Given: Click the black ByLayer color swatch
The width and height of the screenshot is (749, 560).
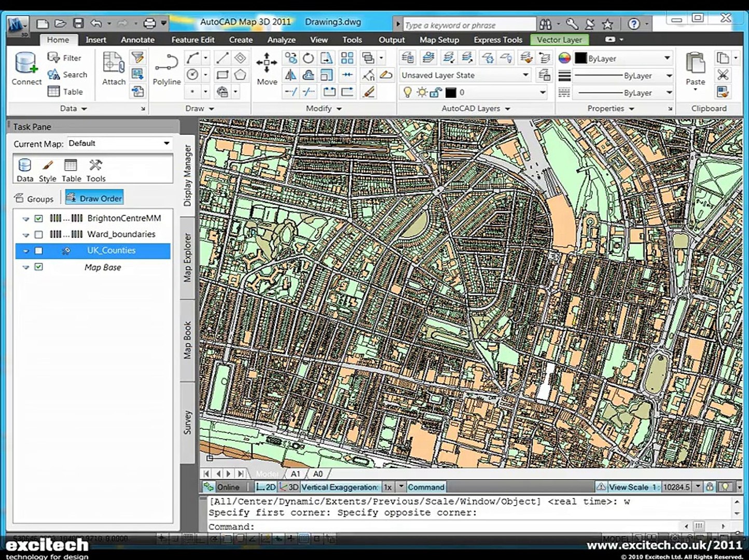Looking at the screenshot, I should (581, 59).
